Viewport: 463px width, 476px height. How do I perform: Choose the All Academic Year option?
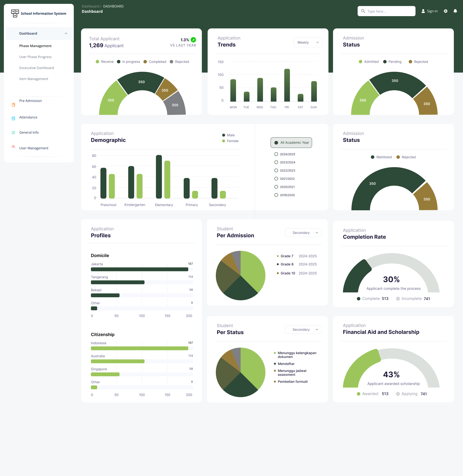click(x=291, y=143)
